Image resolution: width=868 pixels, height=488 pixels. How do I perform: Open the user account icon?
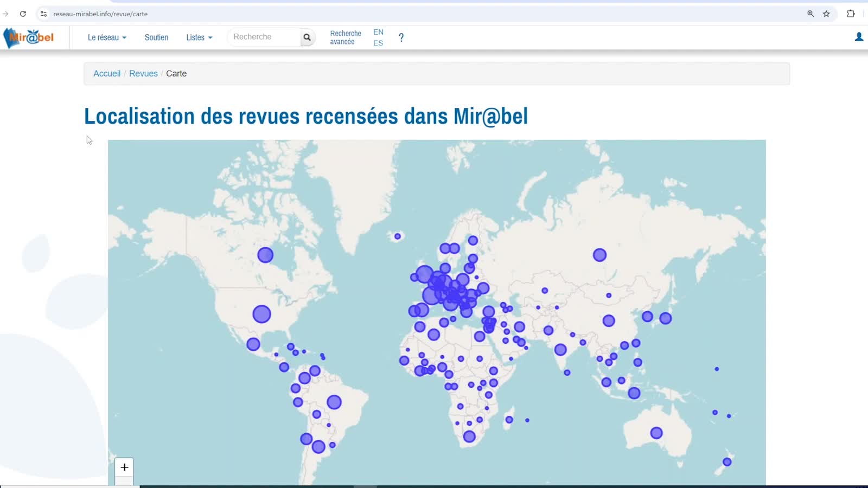(859, 37)
